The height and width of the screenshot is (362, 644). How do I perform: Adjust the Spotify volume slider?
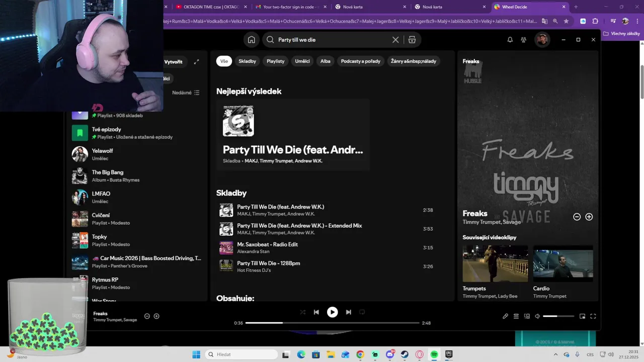pos(558,316)
